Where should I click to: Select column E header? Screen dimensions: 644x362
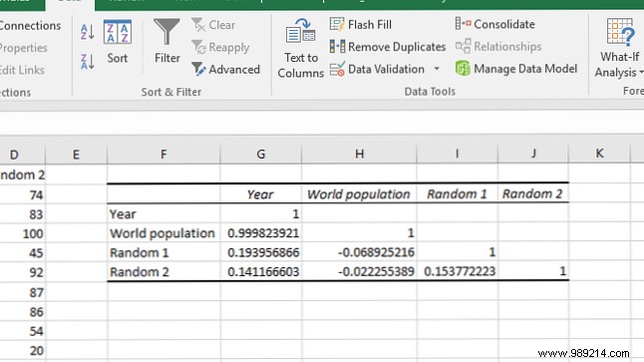(x=76, y=155)
